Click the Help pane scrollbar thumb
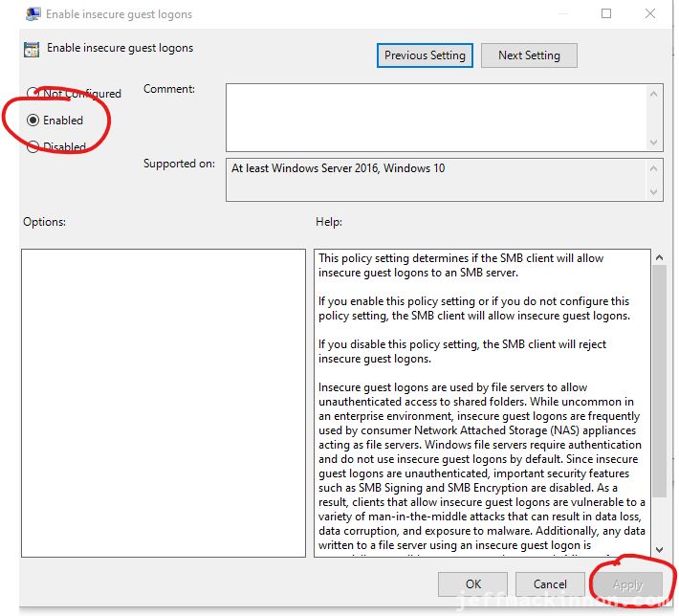The image size is (679, 616). click(659, 383)
